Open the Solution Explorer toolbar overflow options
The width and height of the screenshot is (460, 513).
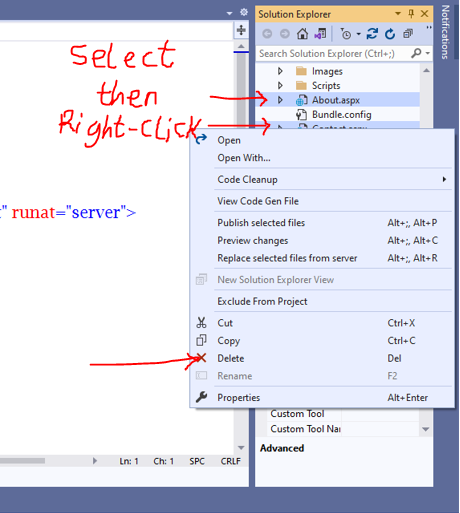429,28
